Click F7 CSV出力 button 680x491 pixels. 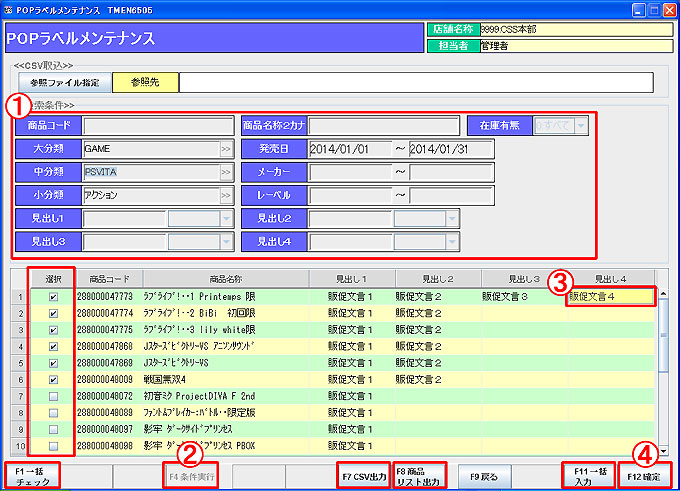[364, 476]
